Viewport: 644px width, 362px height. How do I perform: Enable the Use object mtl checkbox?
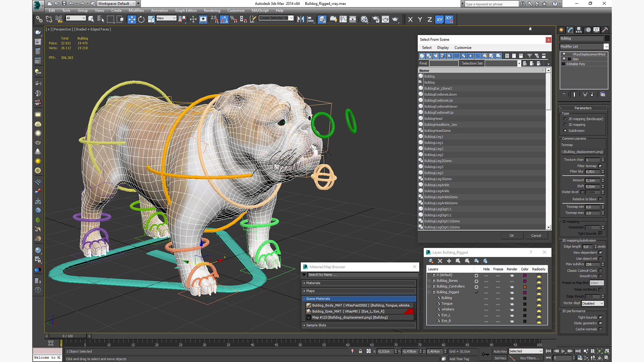click(600, 258)
